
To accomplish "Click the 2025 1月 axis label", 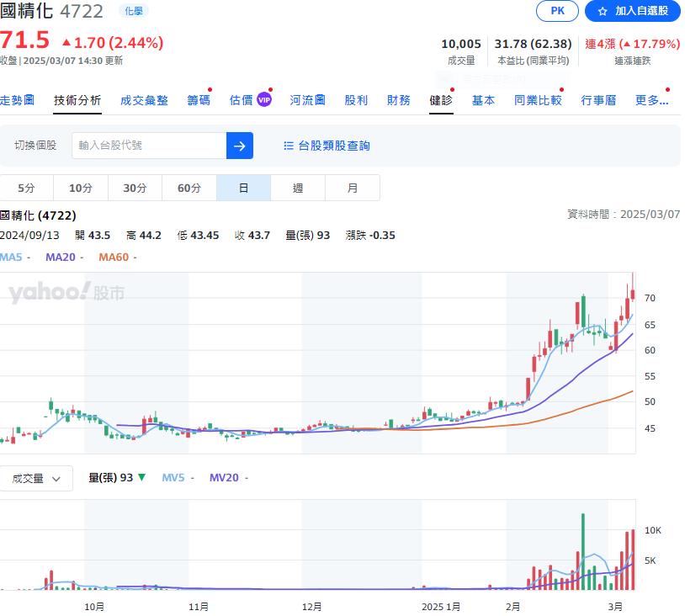I will click(x=441, y=607).
